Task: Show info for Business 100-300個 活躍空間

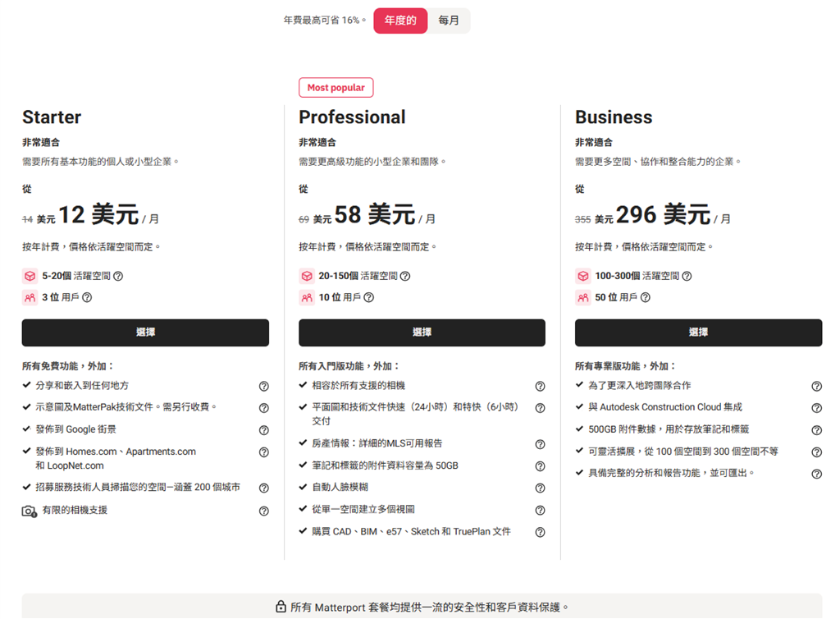Action: (x=687, y=277)
